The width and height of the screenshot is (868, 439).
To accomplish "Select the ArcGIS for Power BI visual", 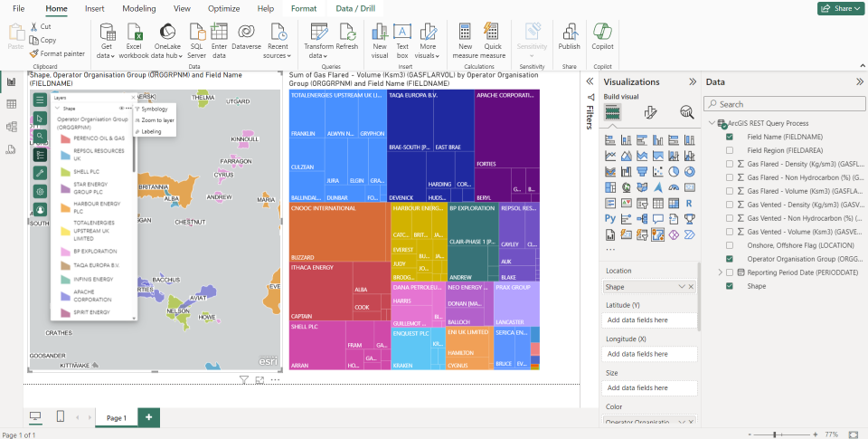I will click(x=657, y=235).
